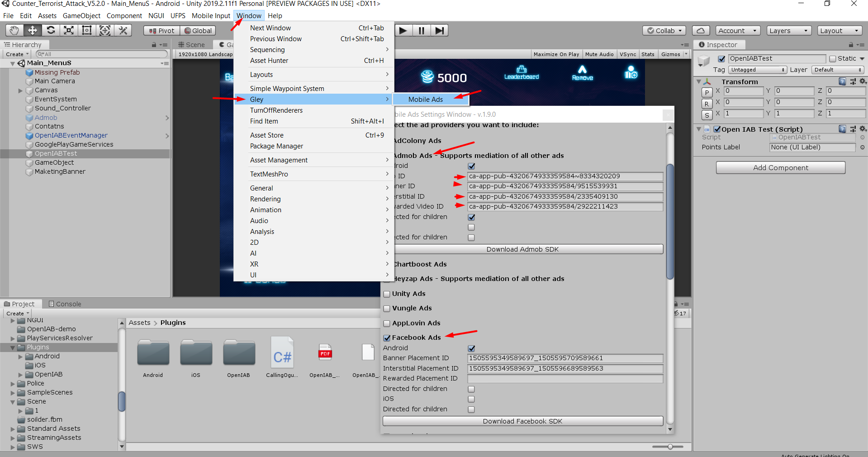
Task: Click the Step forward button
Action: click(439, 30)
